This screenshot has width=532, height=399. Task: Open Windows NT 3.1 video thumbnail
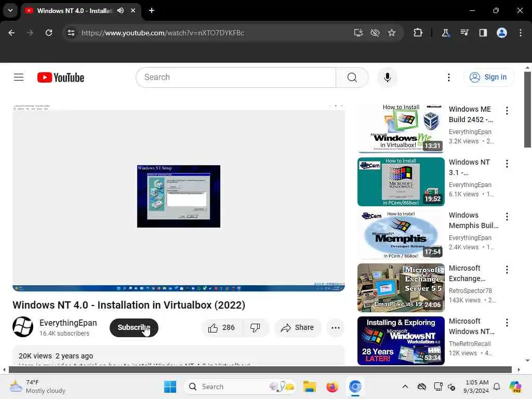pyautogui.click(x=401, y=181)
